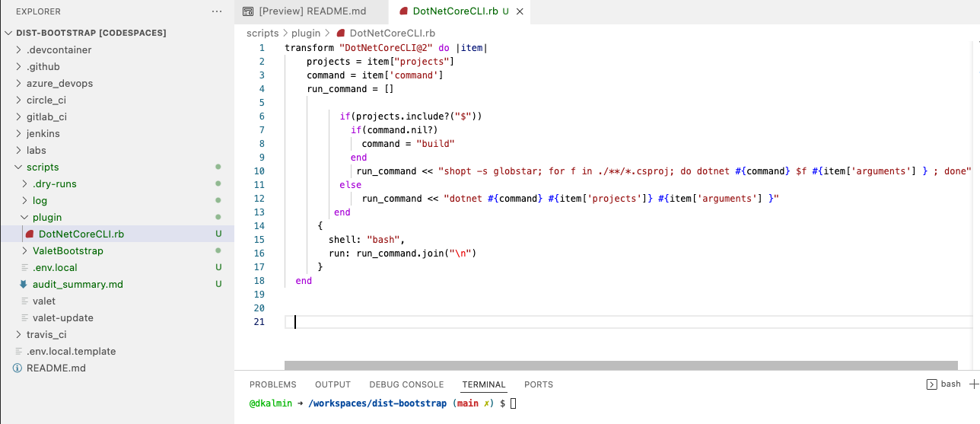Open the DEBUG CONSOLE panel tab
The image size is (980, 424).
tap(406, 384)
